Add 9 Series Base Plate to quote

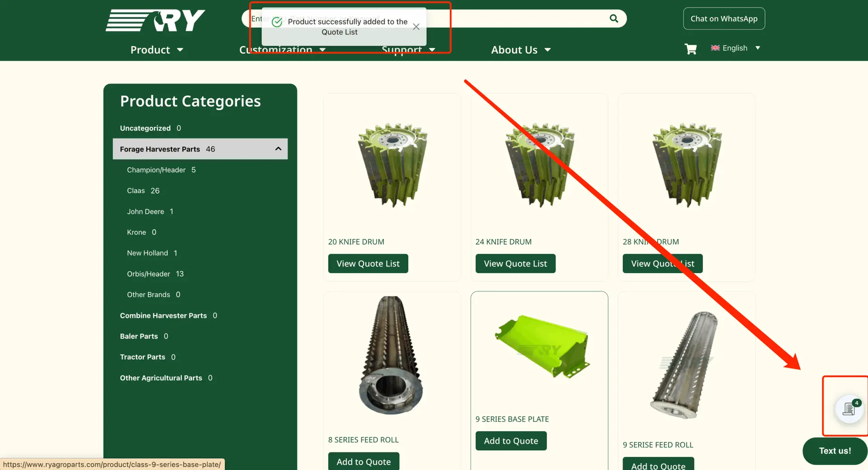click(510, 441)
